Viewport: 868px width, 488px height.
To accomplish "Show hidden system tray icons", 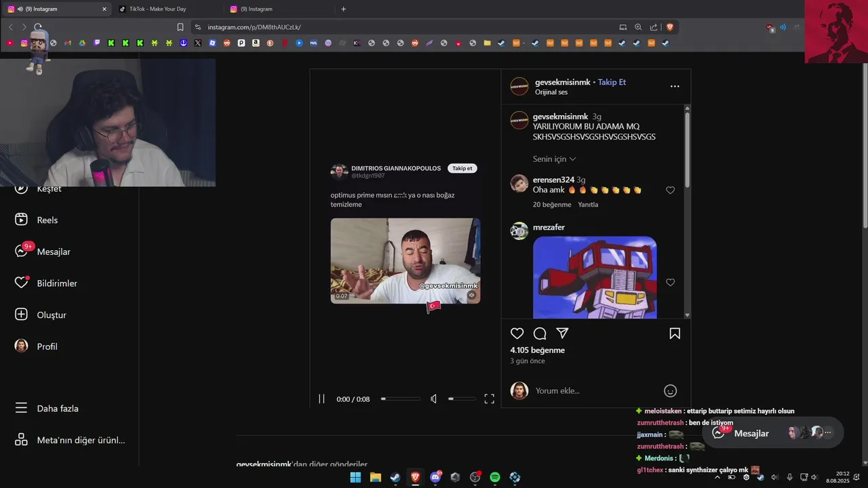I will 717,477.
